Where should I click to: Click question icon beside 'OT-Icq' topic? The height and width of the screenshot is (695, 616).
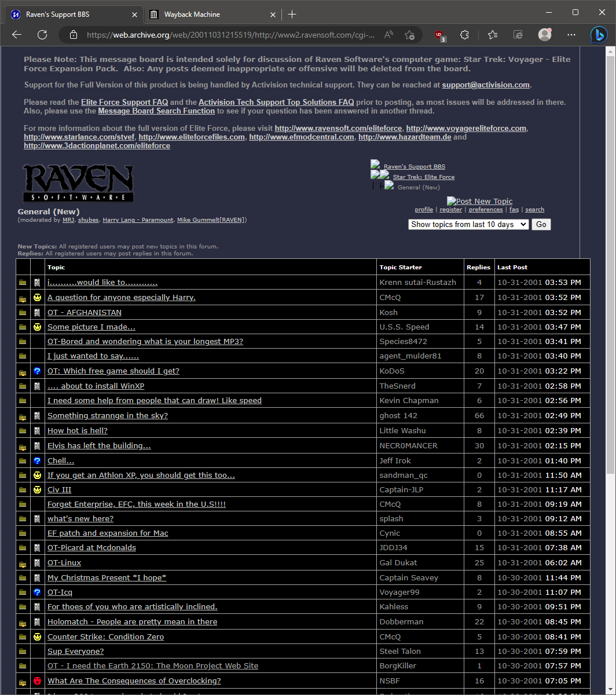coord(37,592)
